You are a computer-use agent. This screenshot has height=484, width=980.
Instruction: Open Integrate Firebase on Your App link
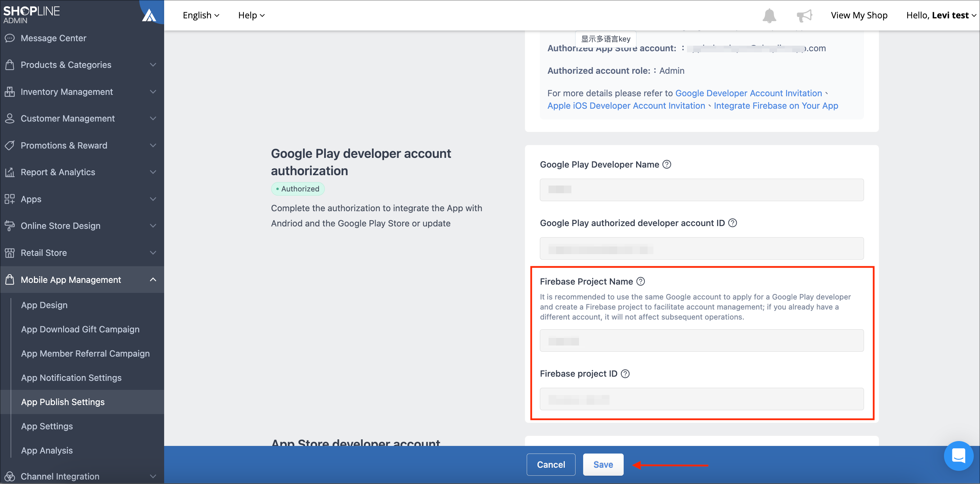(776, 106)
